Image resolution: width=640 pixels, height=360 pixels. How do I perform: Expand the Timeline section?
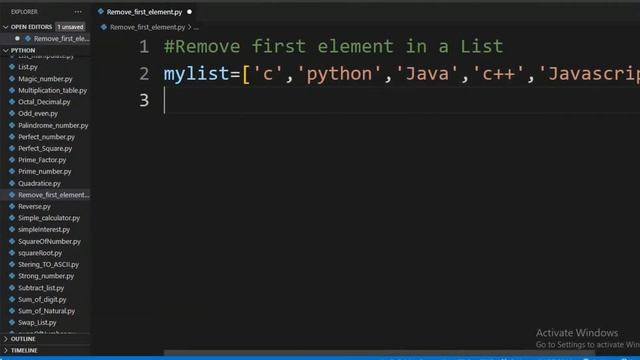(x=5, y=350)
